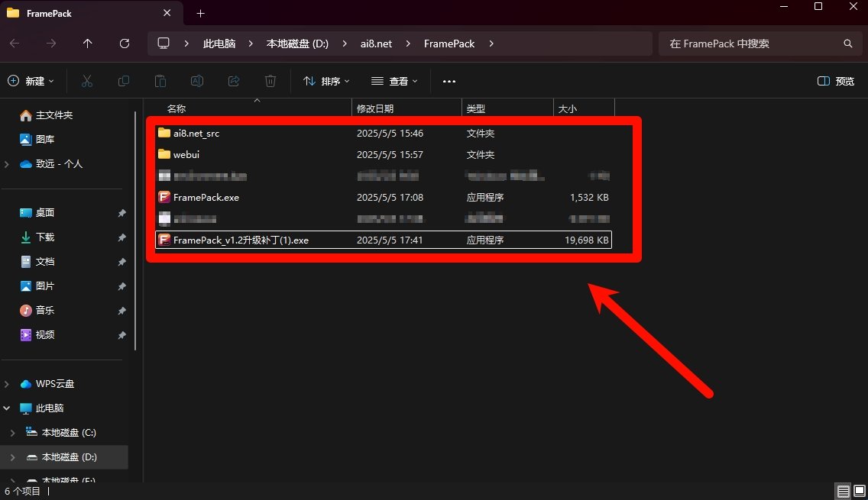868x500 pixels.
Task: Open the new tab plus icon
Action: pos(200,14)
